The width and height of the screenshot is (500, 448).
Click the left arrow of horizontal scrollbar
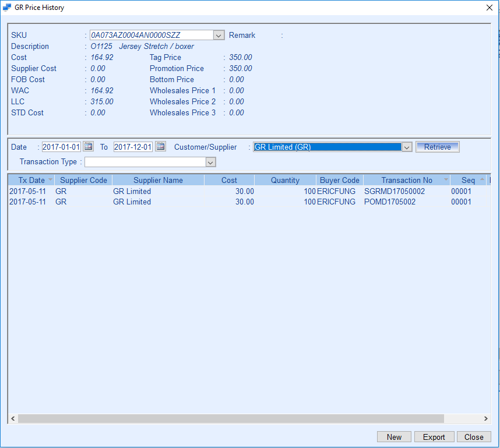[13, 418]
